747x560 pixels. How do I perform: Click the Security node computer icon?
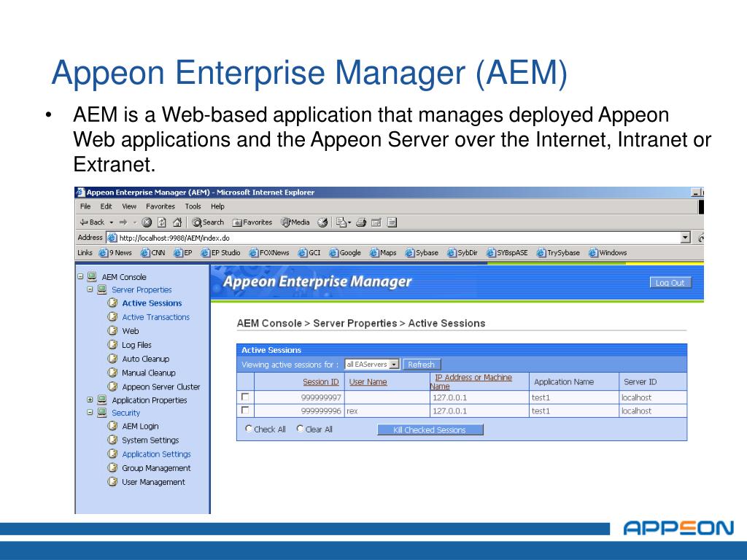[102, 413]
